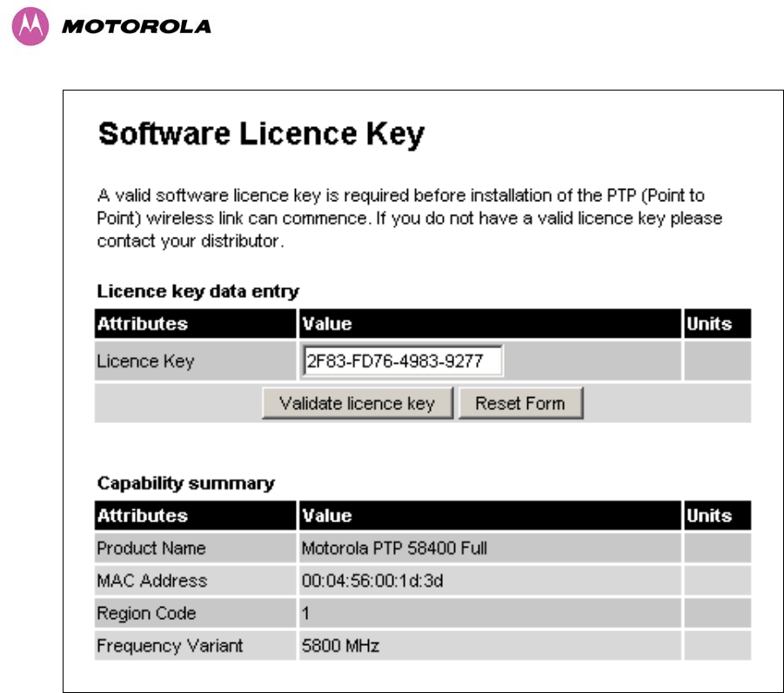Click the MAC Address attribute label
Viewport: 784px width, 693px height.
[152, 581]
